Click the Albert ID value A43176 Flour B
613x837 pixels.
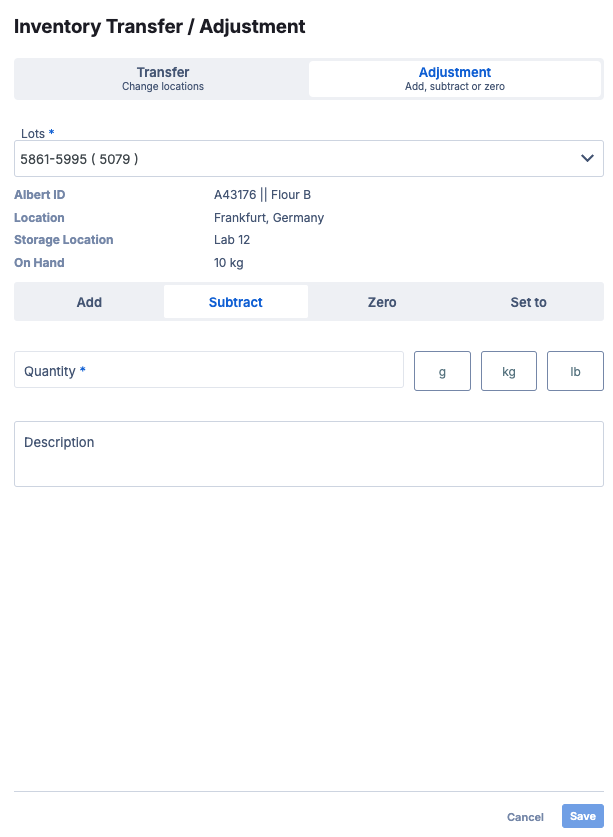(x=262, y=195)
